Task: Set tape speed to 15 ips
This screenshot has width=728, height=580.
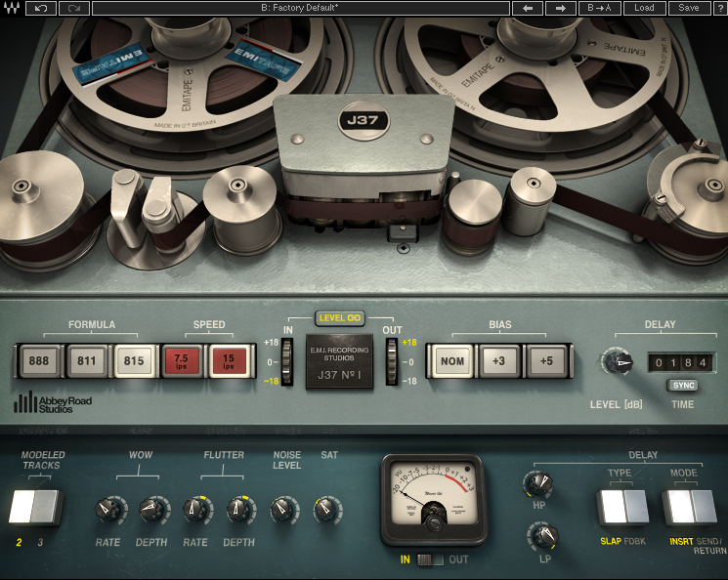Action: point(230,360)
